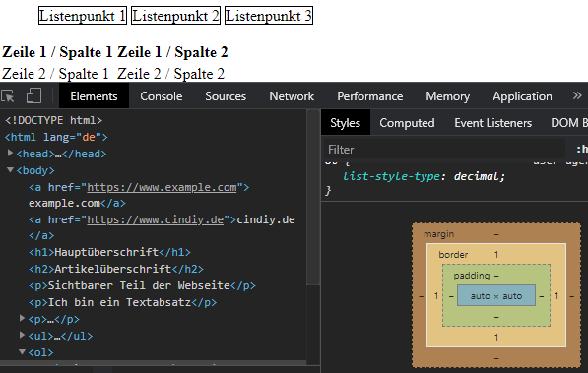The image size is (588, 373).
Task: Select the Sichtbarer Teil der Webseite paragraph node
Action: [x=142, y=285]
